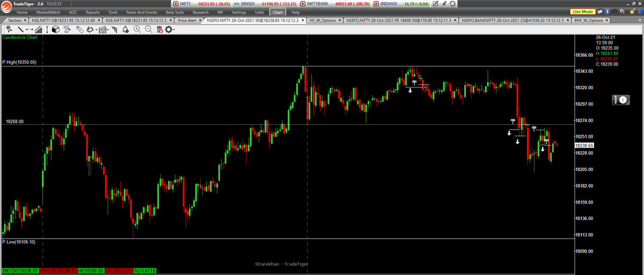
Task: Click the pin tool icon
Action: (x=114, y=29)
